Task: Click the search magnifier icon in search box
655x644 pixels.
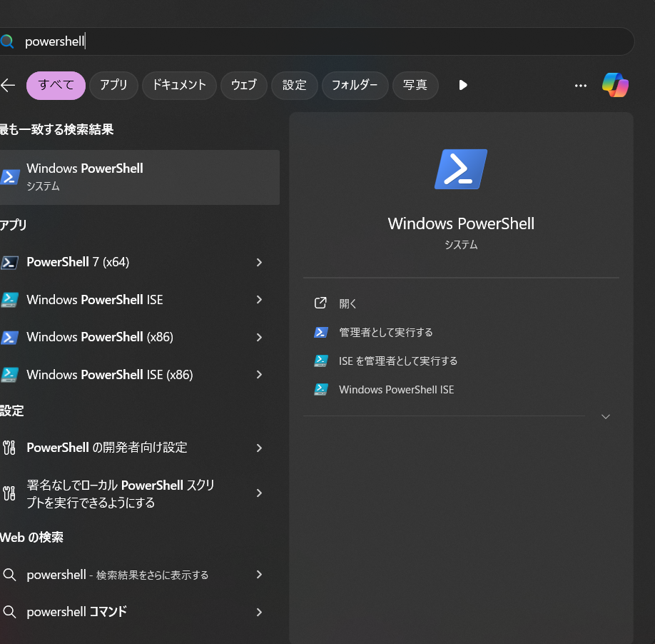Action: [7, 41]
